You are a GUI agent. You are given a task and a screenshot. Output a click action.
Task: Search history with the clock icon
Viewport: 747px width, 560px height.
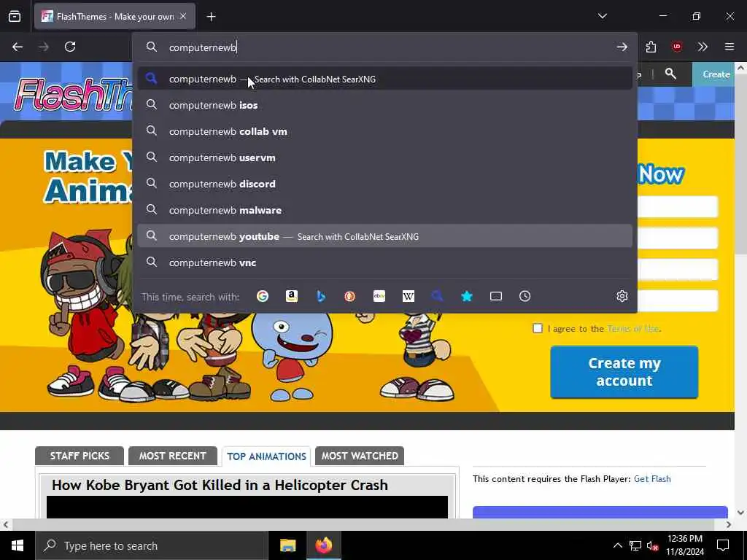coord(525,296)
